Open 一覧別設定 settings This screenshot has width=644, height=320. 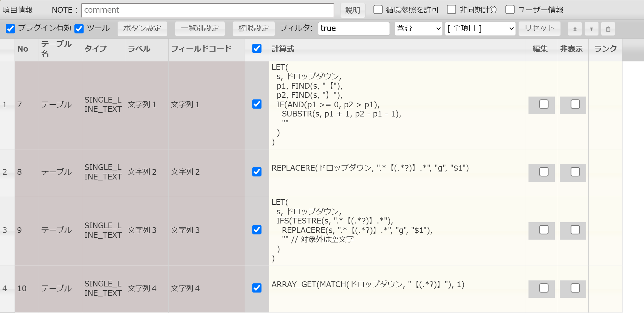tap(200, 28)
